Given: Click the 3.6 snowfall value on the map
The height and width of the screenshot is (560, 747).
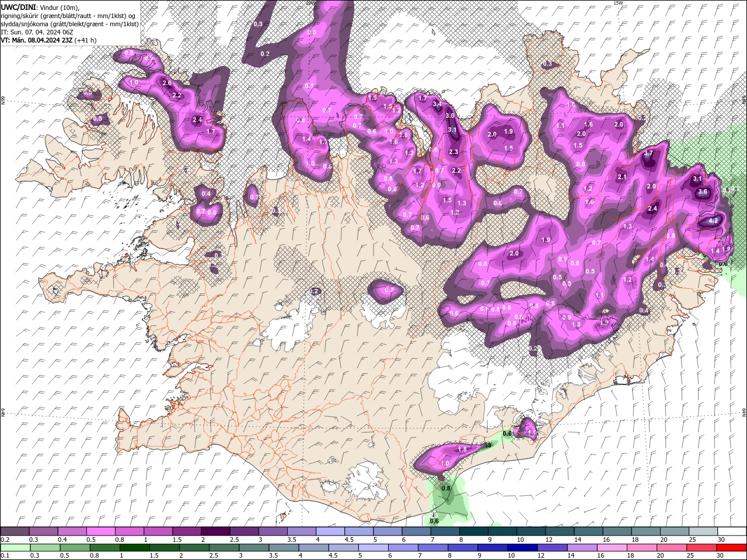Looking at the screenshot, I should click(x=703, y=191).
